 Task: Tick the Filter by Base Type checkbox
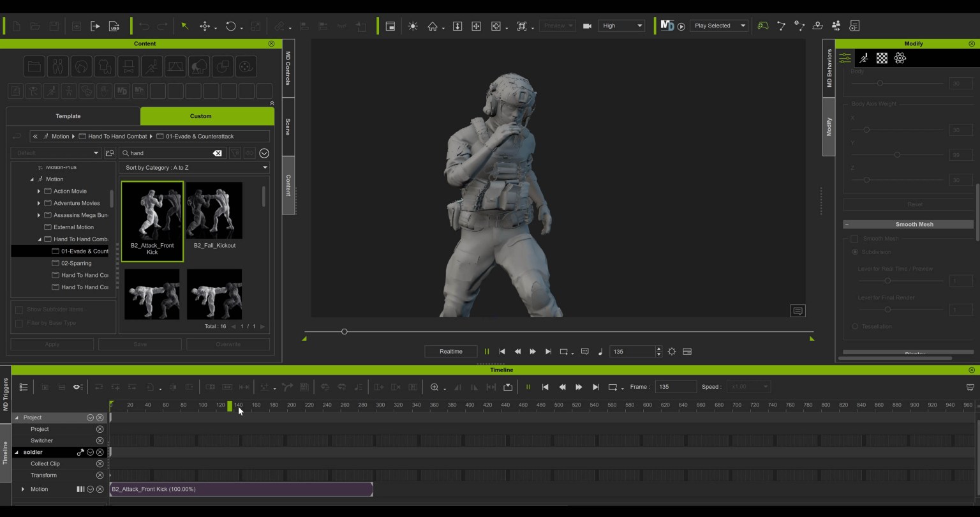[19, 323]
